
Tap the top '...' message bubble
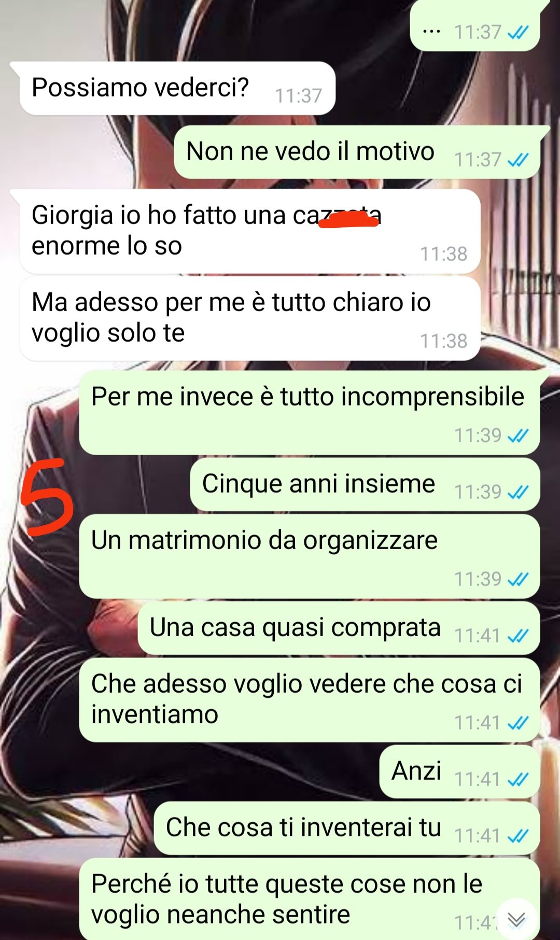click(475, 26)
